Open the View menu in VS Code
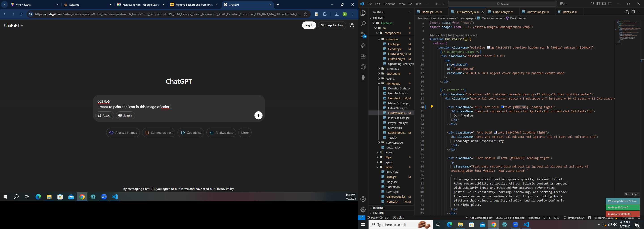The image size is (644, 229). [x=402, y=4]
